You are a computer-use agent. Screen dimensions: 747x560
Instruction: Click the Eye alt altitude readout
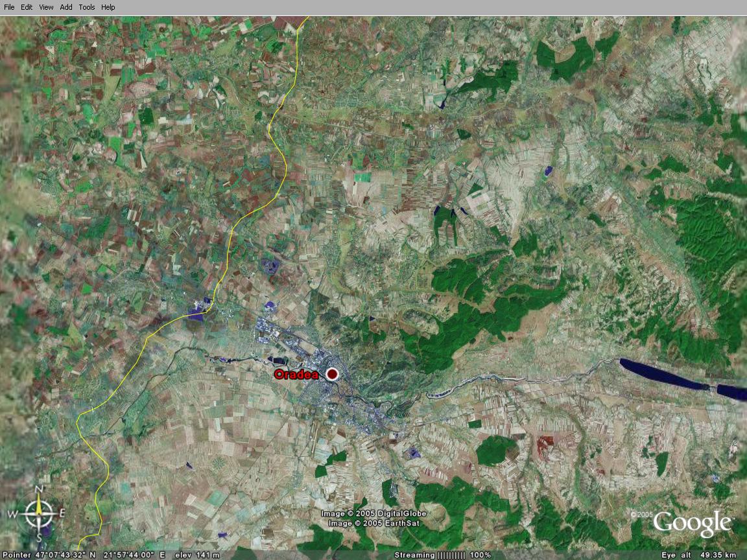click(x=698, y=555)
